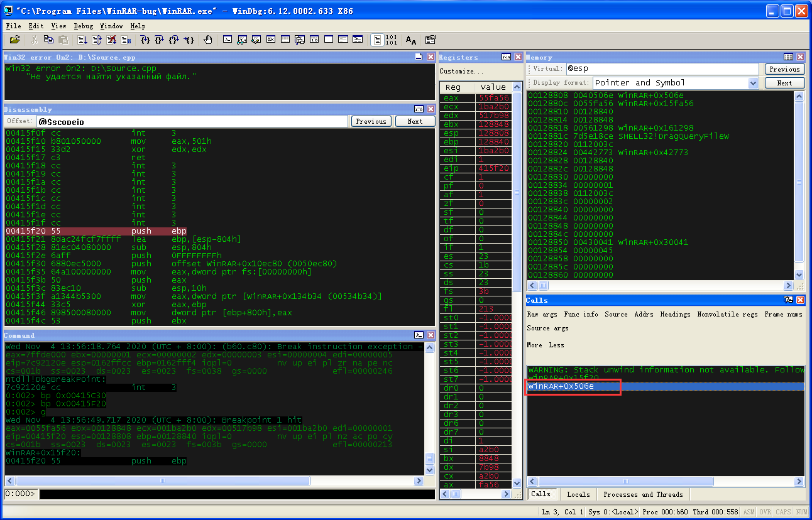Open the View menu
812x520 pixels.
click(58, 26)
